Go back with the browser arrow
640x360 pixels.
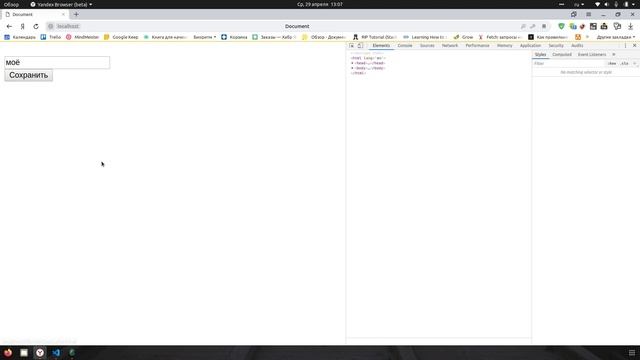[9, 26]
